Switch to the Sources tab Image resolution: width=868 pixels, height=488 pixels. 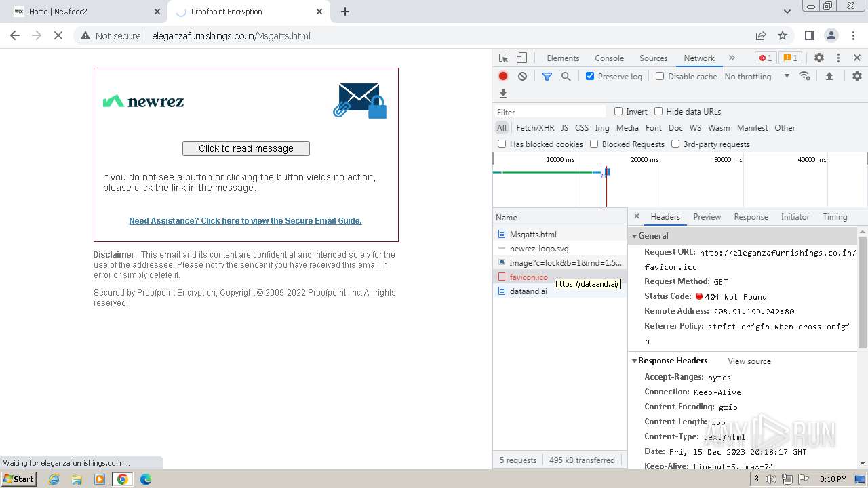[x=654, y=58]
